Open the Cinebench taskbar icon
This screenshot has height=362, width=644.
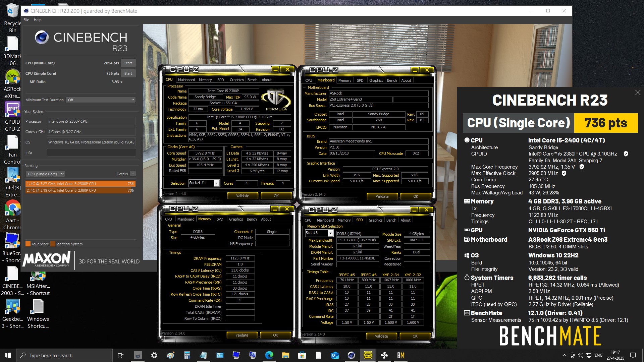(351, 355)
